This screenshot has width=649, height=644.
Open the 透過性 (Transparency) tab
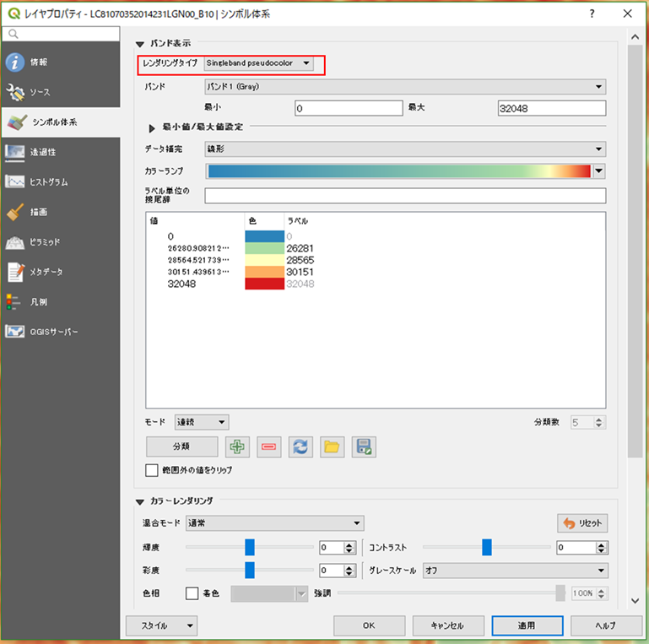pos(61,152)
